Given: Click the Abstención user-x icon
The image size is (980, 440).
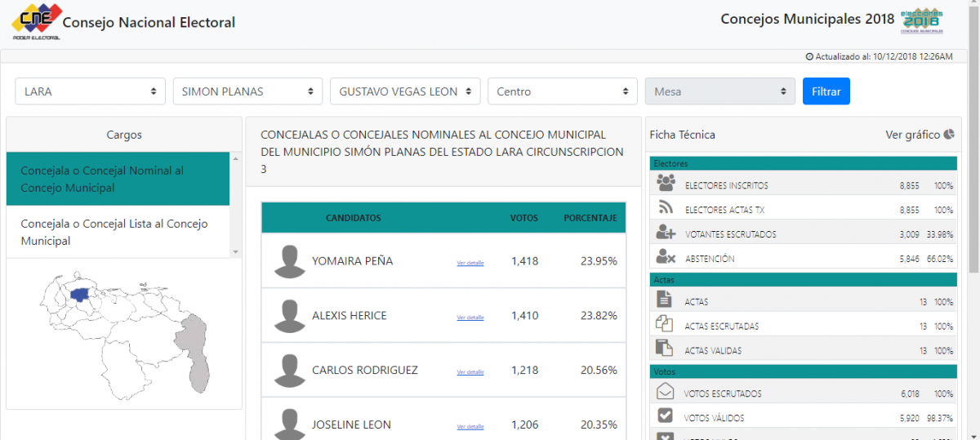Looking at the screenshot, I should click(666, 257).
